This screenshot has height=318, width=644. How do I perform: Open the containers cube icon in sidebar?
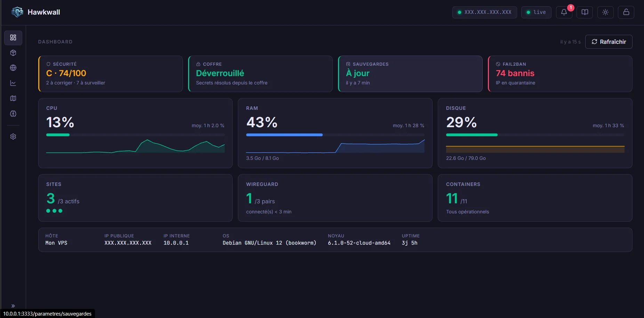pyautogui.click(x=13, y=53)
